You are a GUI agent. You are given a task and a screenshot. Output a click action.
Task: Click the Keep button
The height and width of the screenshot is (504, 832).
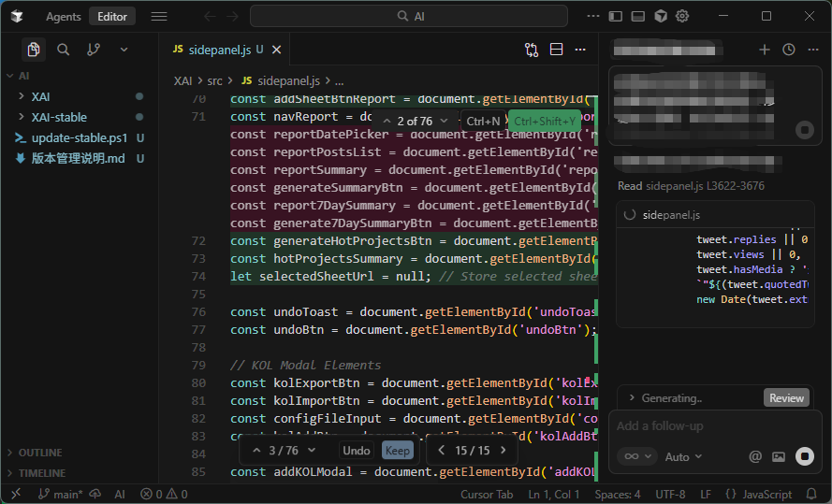(397, 451)
